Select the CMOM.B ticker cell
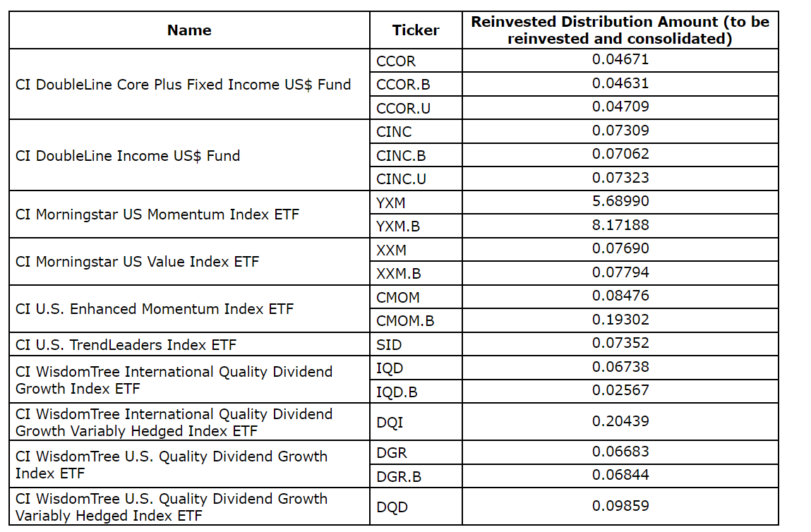811x532 pixels. [405, 321]
